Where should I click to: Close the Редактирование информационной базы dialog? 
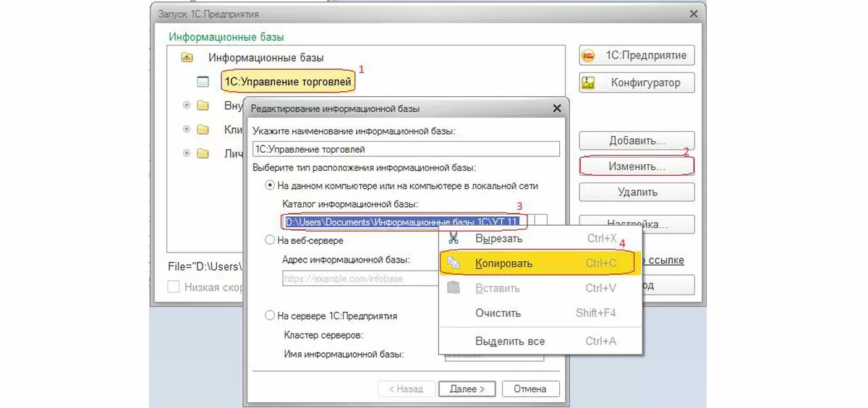(x=557, y=108)
